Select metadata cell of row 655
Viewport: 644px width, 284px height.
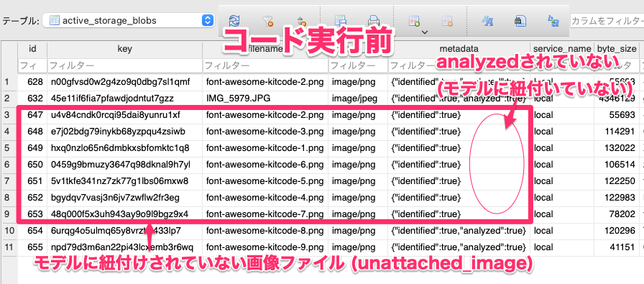(459, 247)
